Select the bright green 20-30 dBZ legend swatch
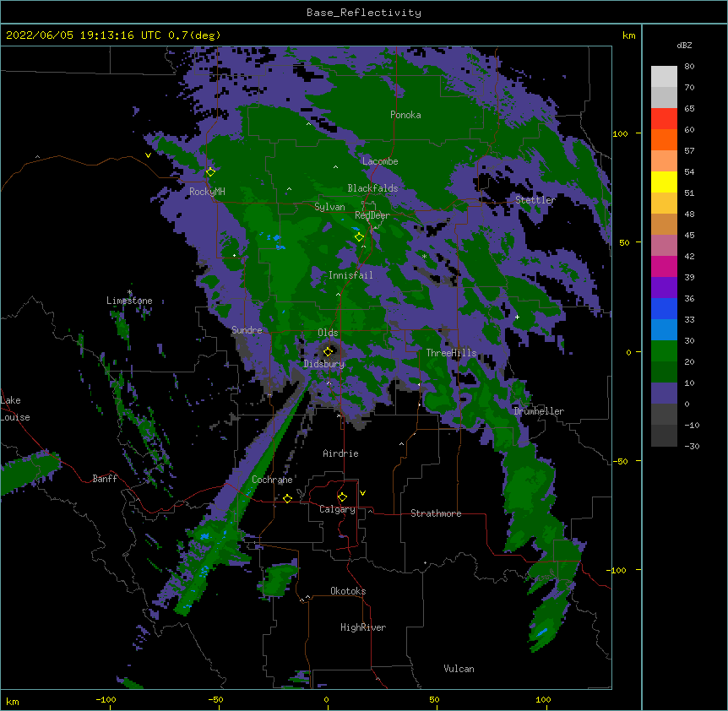Viewport: 728px width, 711px height. point(664,351)
